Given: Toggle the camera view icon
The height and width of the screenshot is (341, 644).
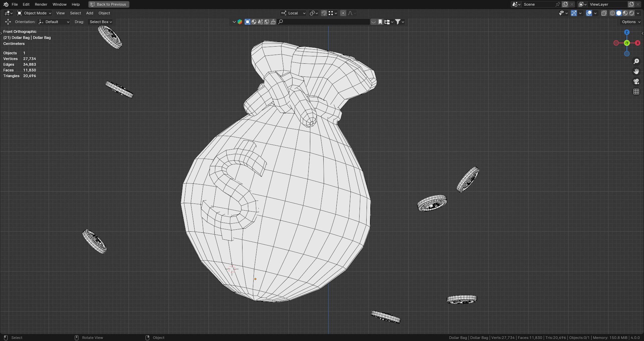Looking at the screenshot, I should [636, 81].
